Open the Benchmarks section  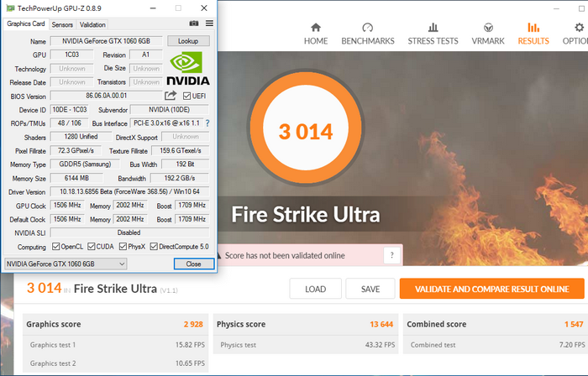click(367, 33)
